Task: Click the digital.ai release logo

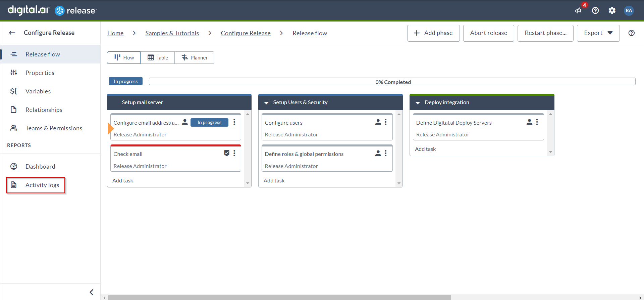Action: pos(52,10)
